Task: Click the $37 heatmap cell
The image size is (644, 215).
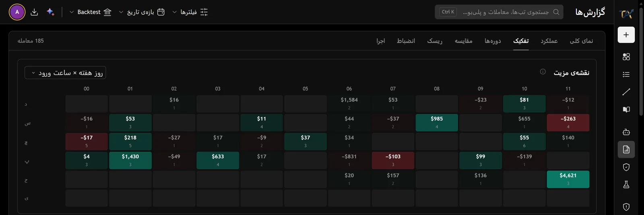Action: 305,142
